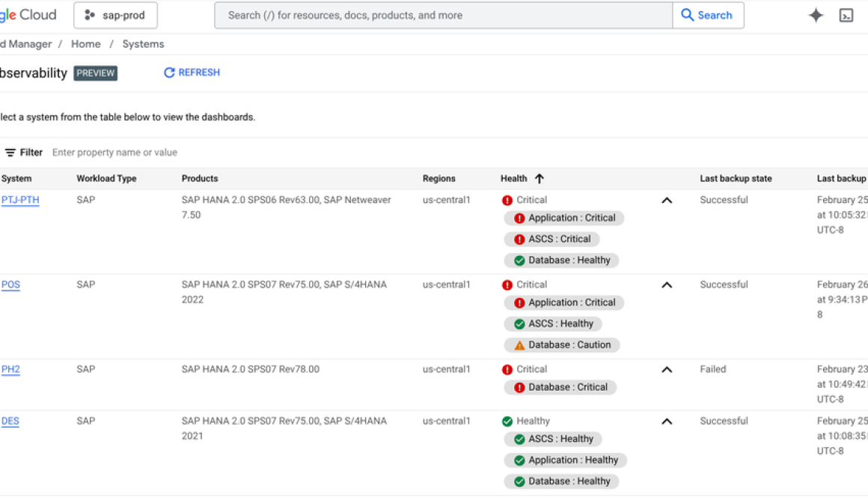Click the main resources search bar
This screenshot has width=868, height=498.
click(443, 15)
